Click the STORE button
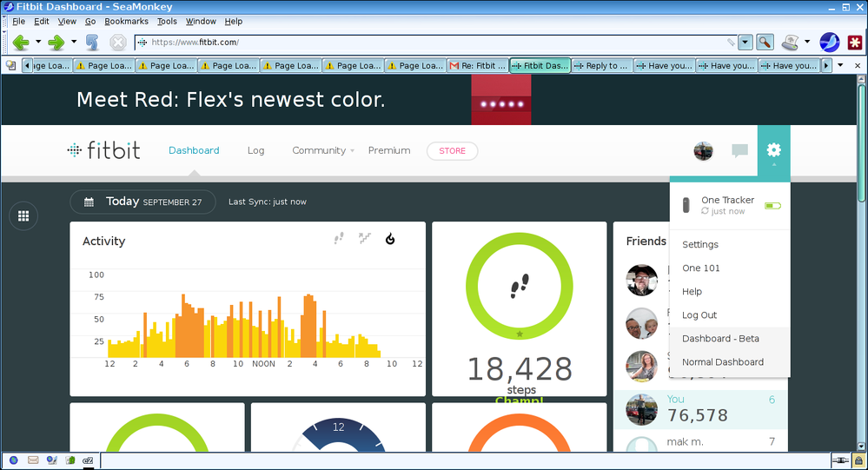Screen dimensions: 868x470 click(453, 150)
